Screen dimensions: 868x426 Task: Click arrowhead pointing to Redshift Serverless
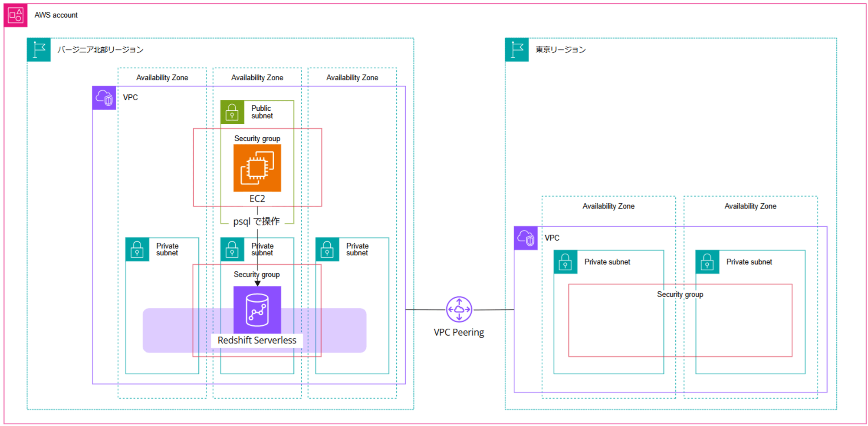tap(257, 283)
